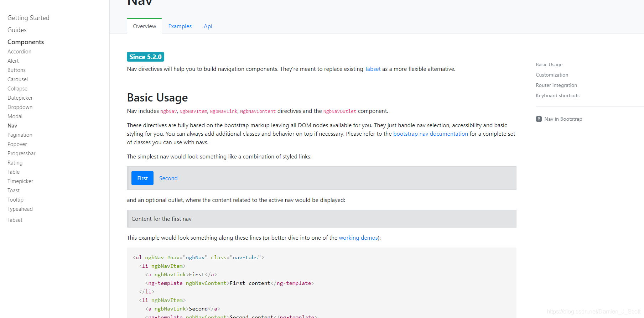Open Timepicker component page
This screenshot has height=318, width=644.
click(20, 181)
